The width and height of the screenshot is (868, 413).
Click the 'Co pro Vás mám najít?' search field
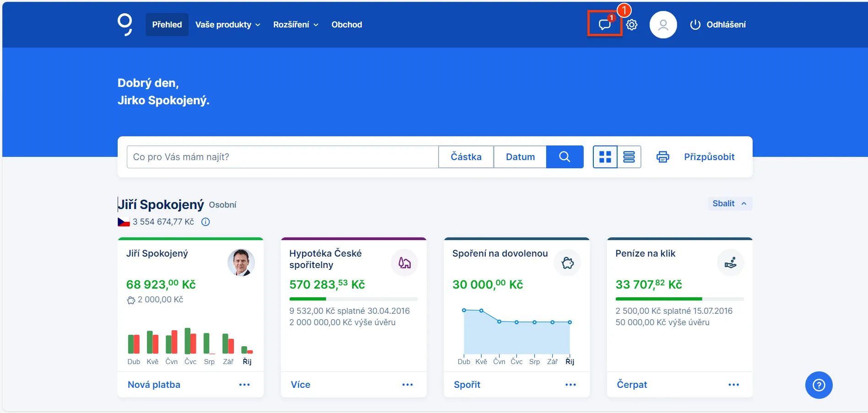click(282, 157)
